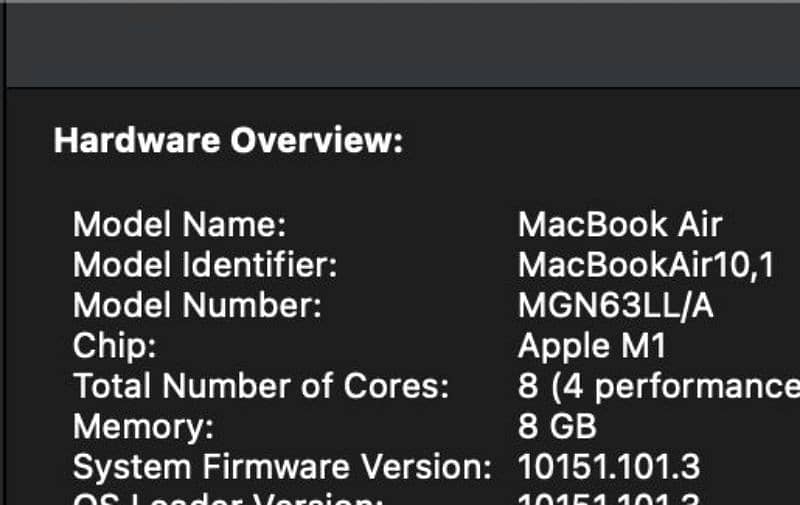Viewport: 800px width, 505px height.
Task: Select the System Firmware Version label
Action: (282, 467)
